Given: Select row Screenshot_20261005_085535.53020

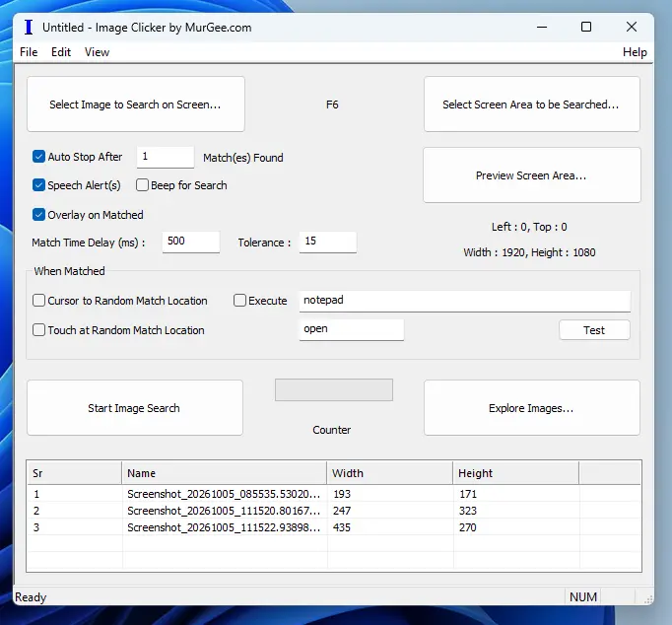Looking at the screenshot, I should point(334,494).
